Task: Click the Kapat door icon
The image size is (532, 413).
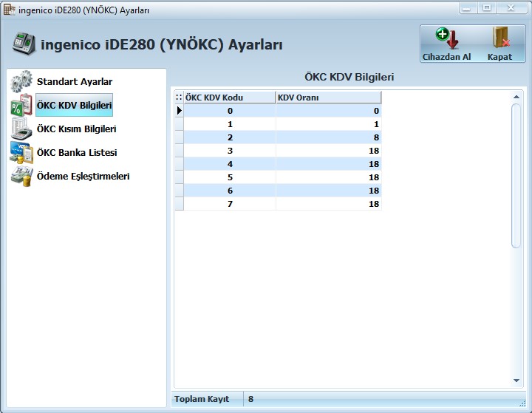Action: (x=501, y=38)
